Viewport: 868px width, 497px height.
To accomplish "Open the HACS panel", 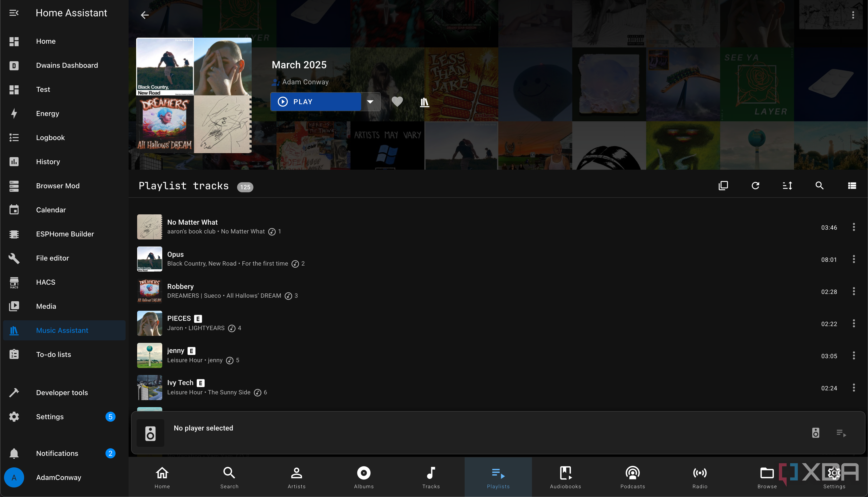I will 64,282.
